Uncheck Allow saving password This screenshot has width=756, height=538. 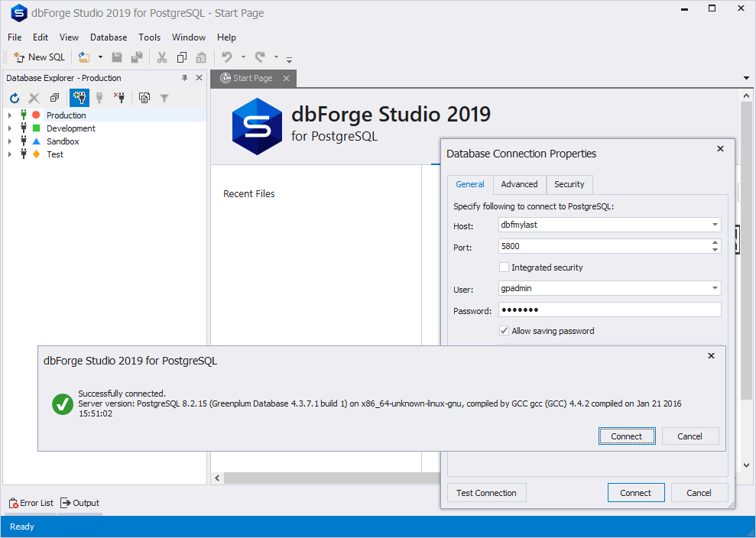pos(504,331)
